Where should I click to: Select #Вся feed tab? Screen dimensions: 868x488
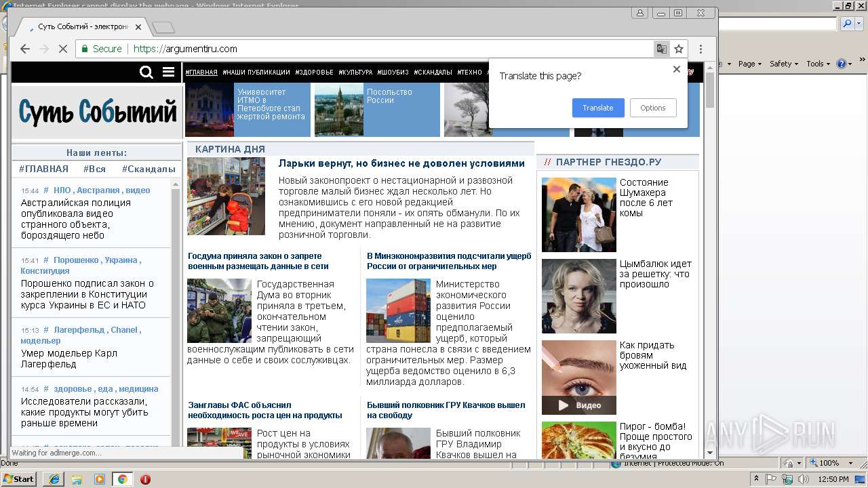[94, 169]
